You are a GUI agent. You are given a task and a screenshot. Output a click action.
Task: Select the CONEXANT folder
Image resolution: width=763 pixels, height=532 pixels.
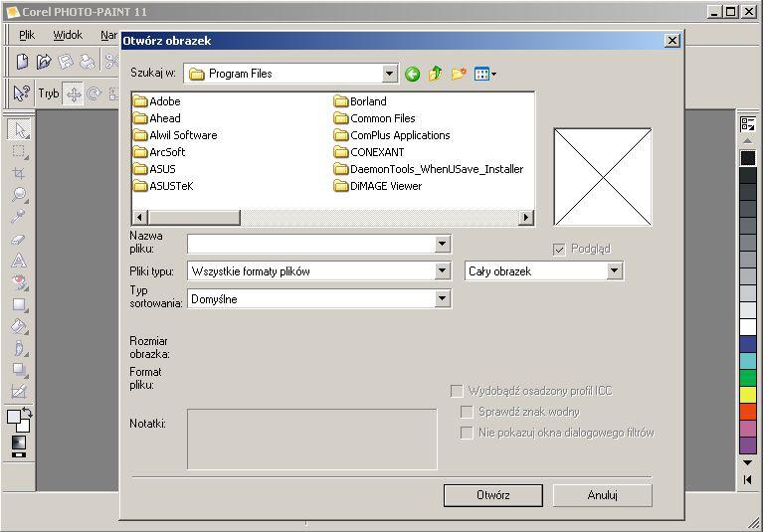[x=369, y=152]
